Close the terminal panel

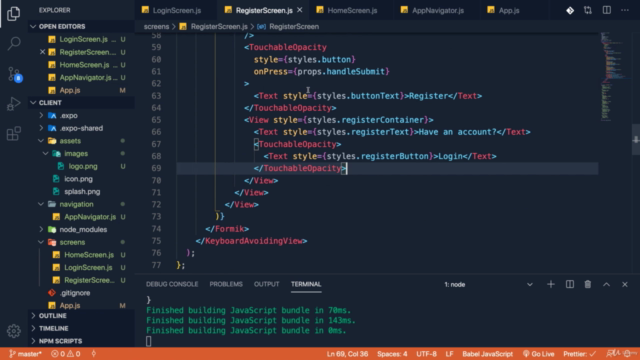coord(624,284)
